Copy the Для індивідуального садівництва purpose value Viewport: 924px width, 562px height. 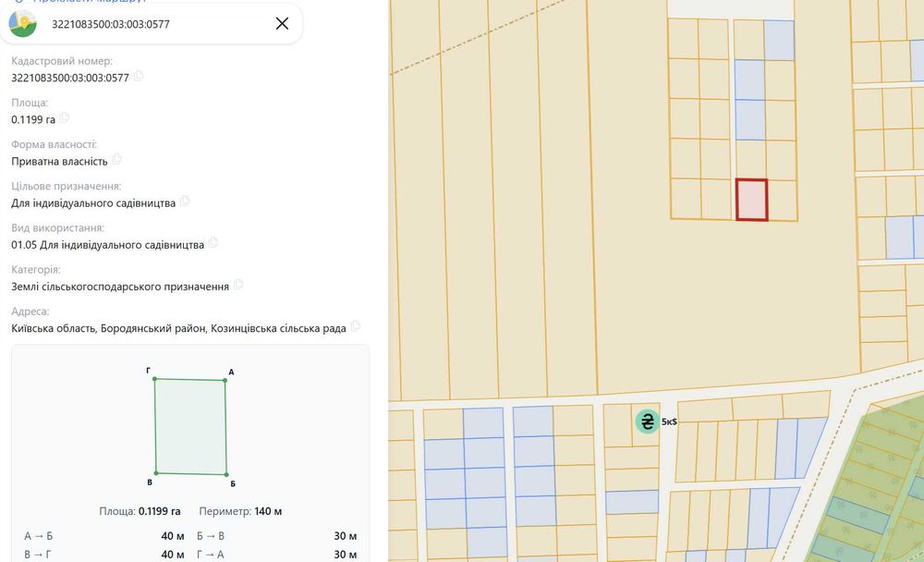coord(185,202)
